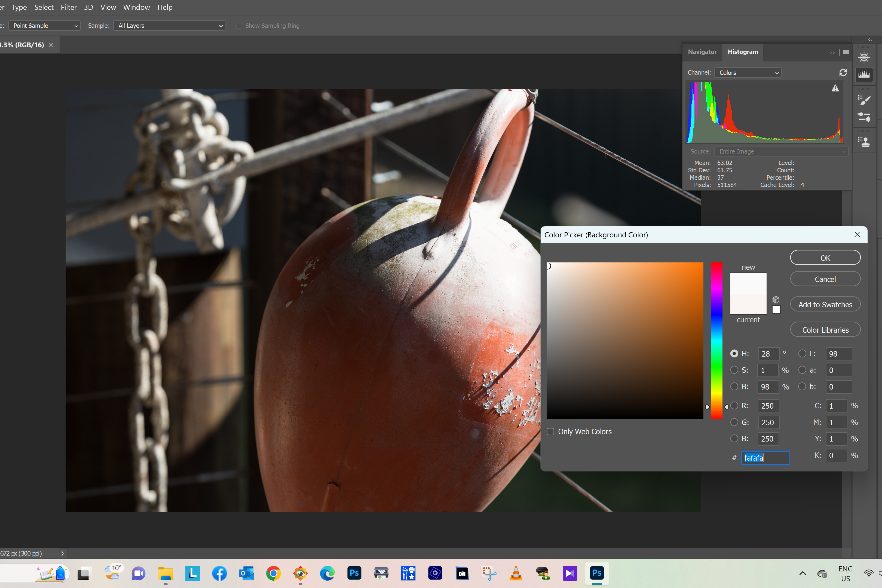
Task: Open the Brush Settings panel icon
Action: [863, 100]
